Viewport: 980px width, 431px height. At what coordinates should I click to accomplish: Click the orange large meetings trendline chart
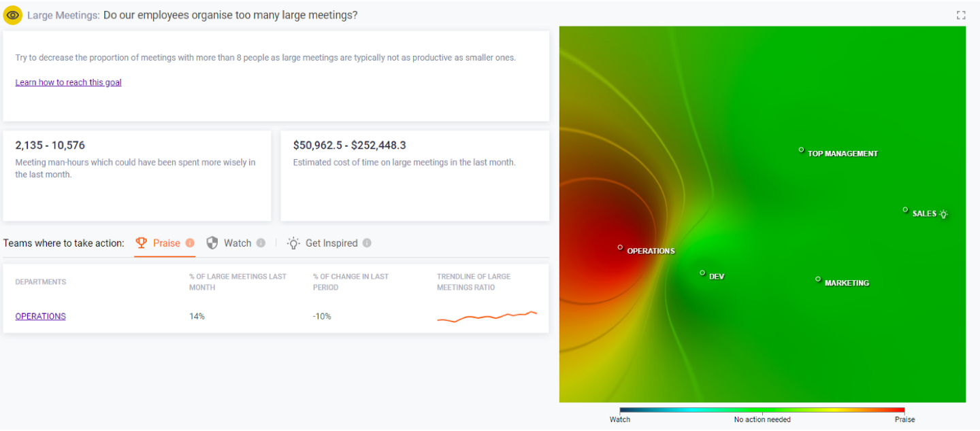(x=487, y=316)
